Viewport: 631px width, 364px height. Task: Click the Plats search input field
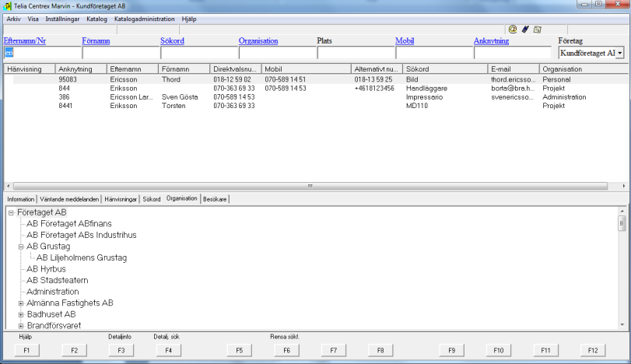(356, 53)
